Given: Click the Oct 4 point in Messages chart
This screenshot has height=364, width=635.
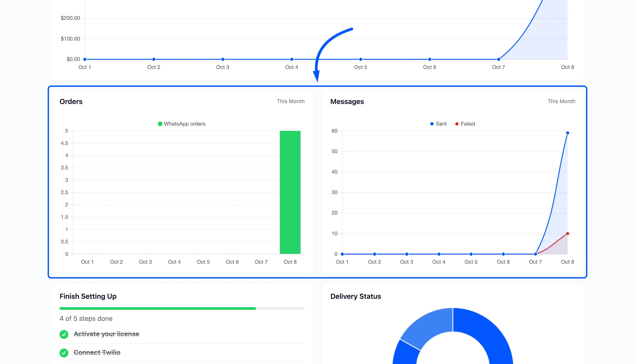Looking at the screenshot, I should point(439,254).
